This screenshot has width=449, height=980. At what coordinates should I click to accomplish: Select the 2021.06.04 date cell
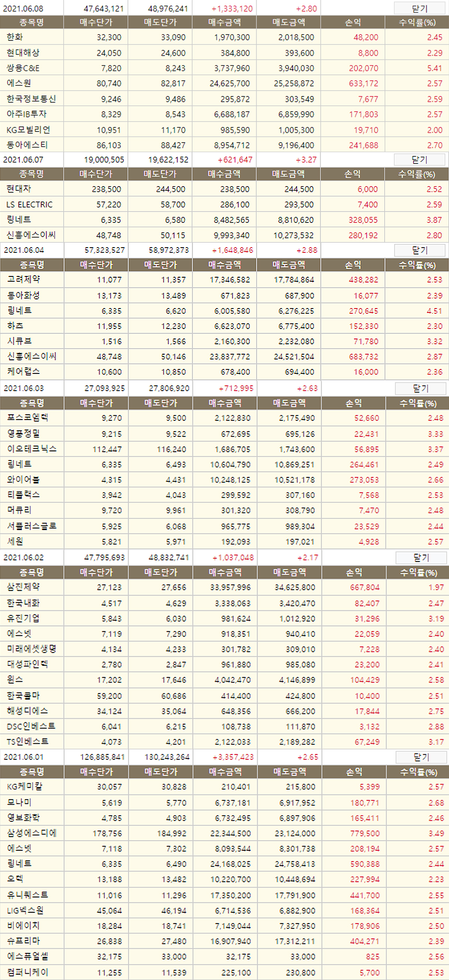point(24,250)
